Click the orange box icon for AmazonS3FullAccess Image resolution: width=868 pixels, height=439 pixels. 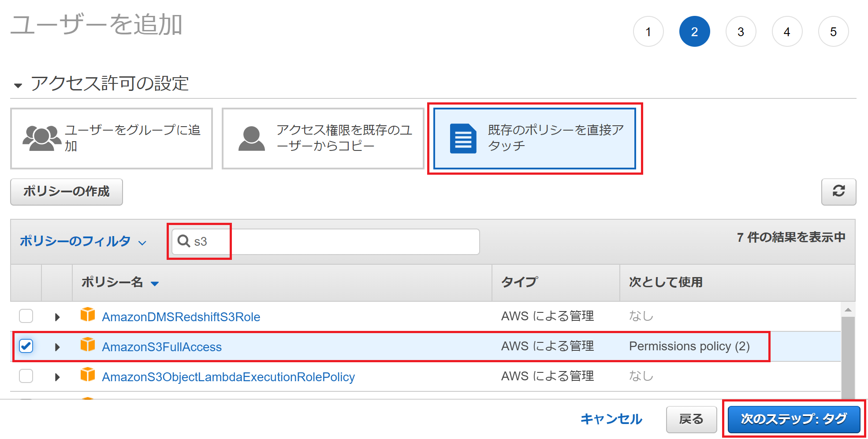coord(88,345)
